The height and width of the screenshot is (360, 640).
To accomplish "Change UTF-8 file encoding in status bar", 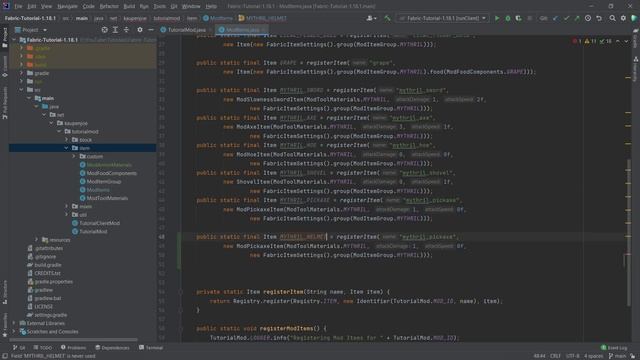I will (x=573, y=356).
